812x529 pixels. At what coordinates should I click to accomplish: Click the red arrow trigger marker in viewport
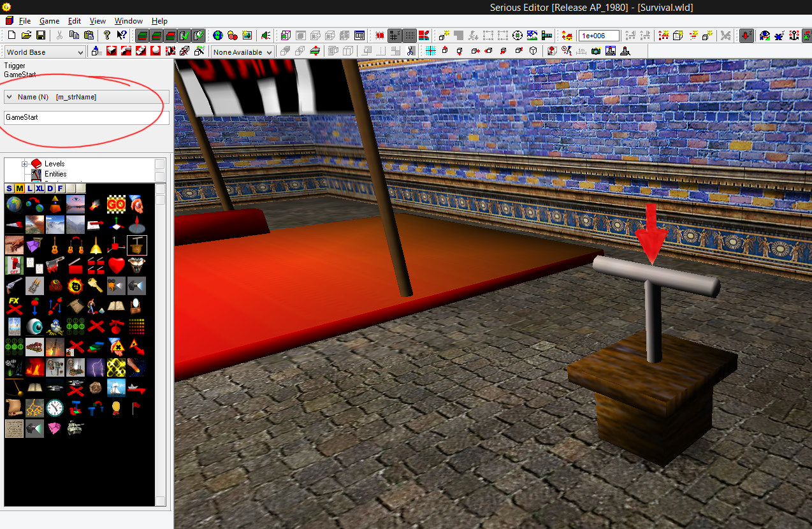[651, 233]
